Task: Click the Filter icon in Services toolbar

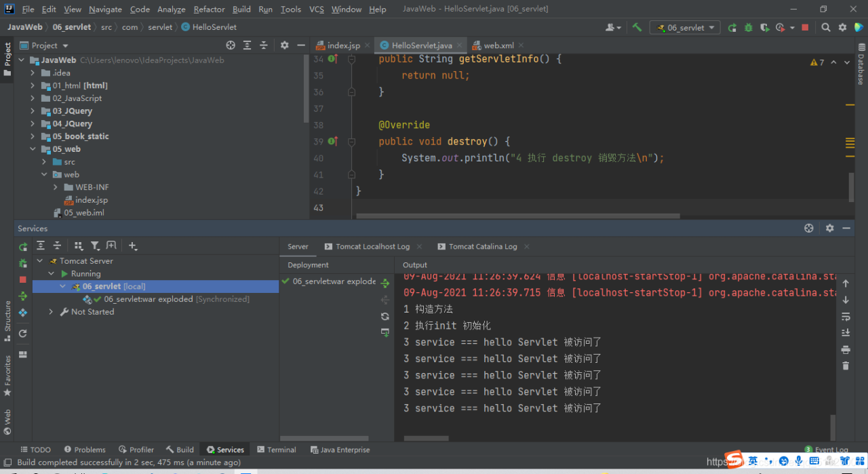Action: 95,246
